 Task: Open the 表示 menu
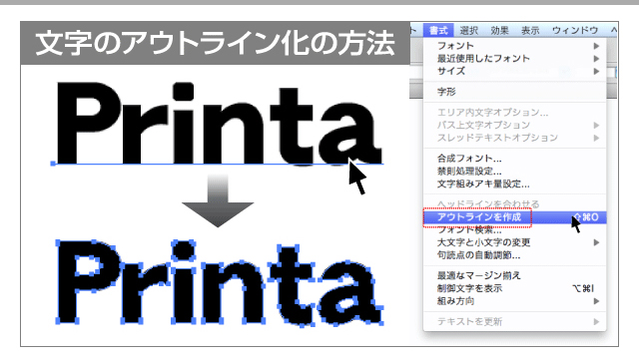coord(530,30)
